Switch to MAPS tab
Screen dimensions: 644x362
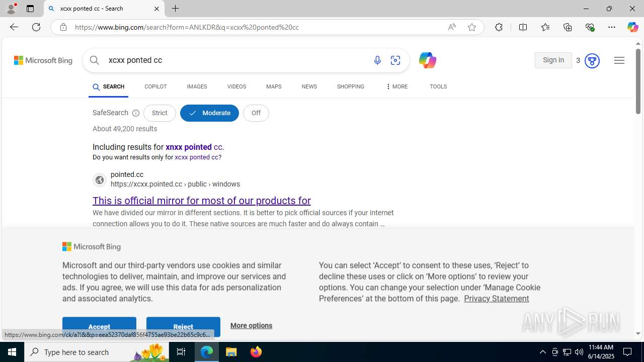point(274,86)
